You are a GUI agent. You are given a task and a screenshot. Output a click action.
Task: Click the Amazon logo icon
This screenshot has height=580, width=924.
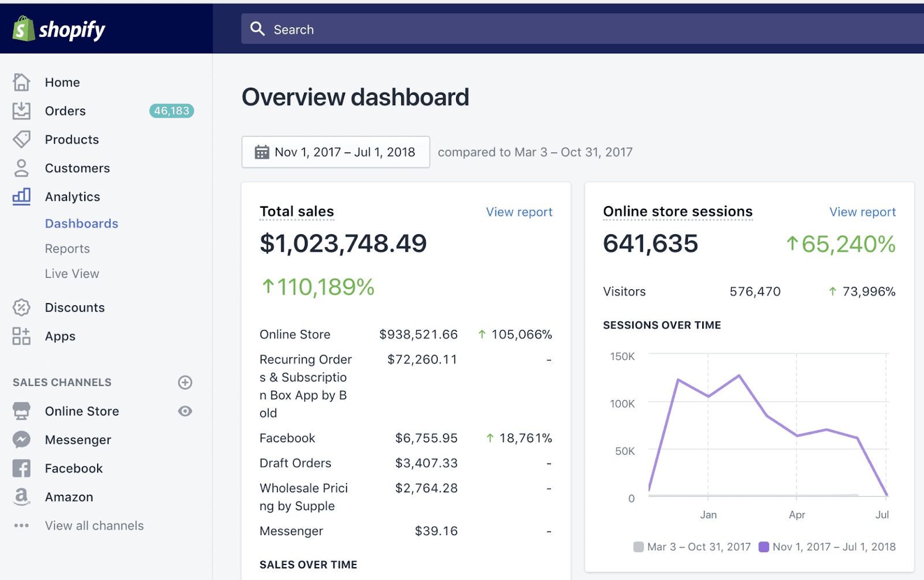[21, 496]
